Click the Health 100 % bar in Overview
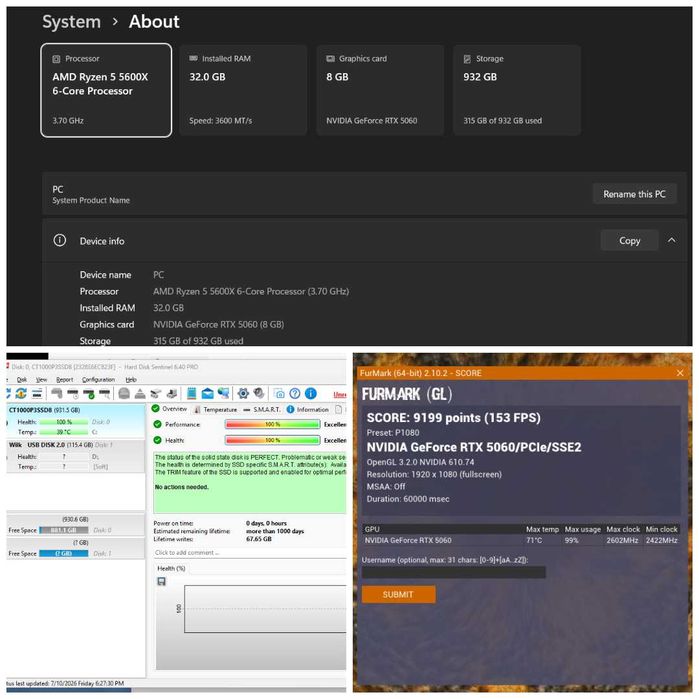The image size is (699, 699). point(272,440)
